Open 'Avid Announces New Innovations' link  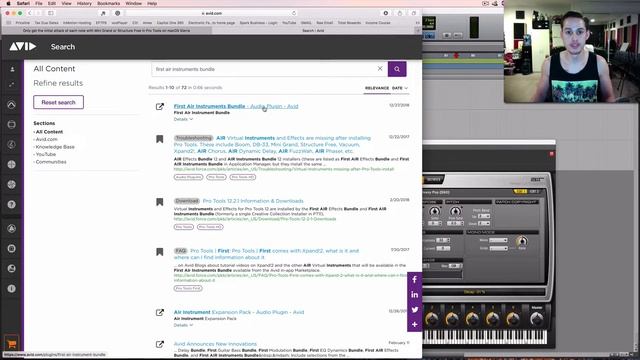[x=215, y=344]
